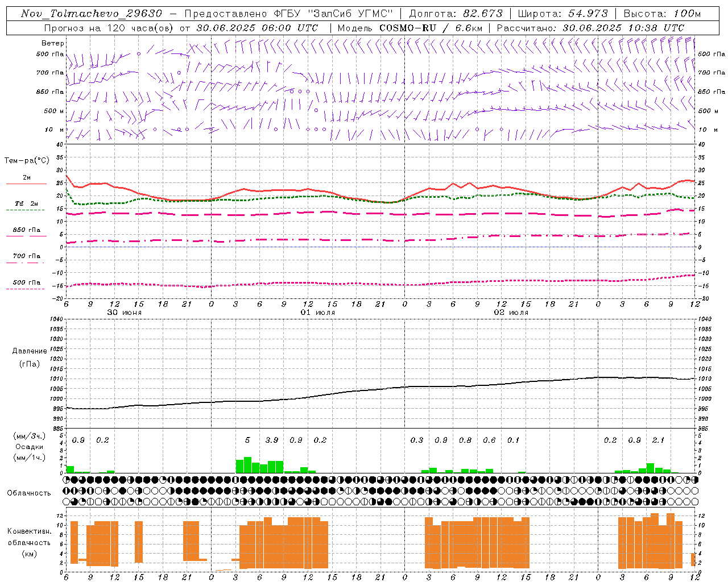Click the 3-hour precipitation value 2.1
Screen dimensions: 728x582
tap(658, 440)
